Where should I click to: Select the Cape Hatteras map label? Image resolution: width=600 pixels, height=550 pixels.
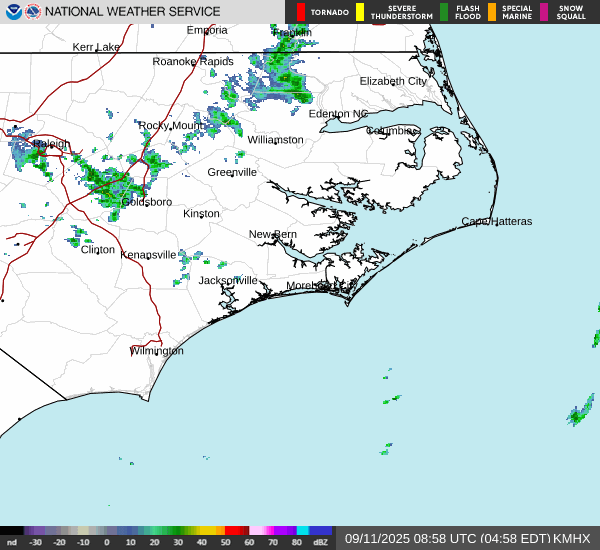(496, 221)
